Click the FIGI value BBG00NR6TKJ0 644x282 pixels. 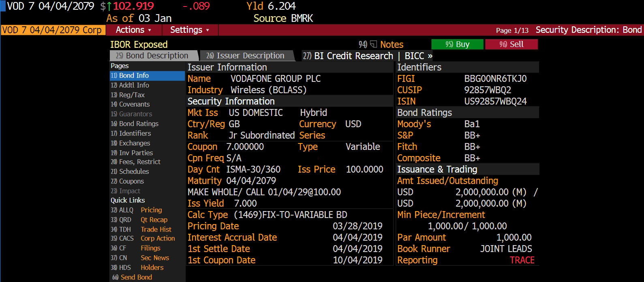pyautogui.click(x=495, y=79)
